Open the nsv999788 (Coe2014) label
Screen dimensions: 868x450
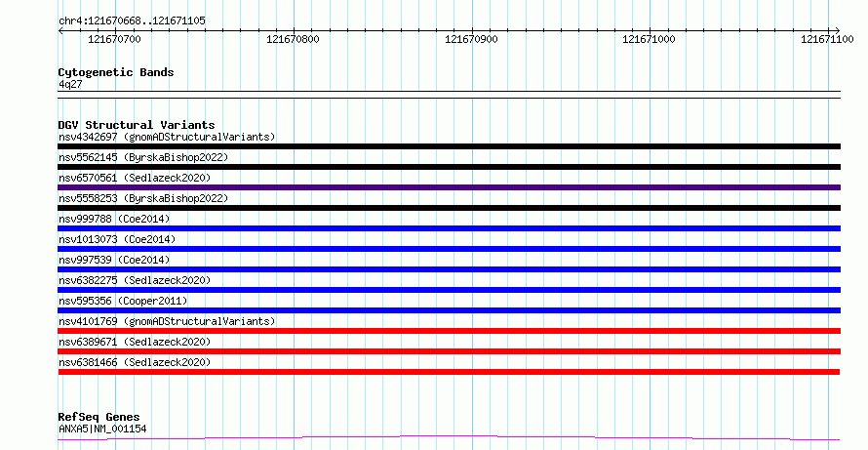point(114,219)
